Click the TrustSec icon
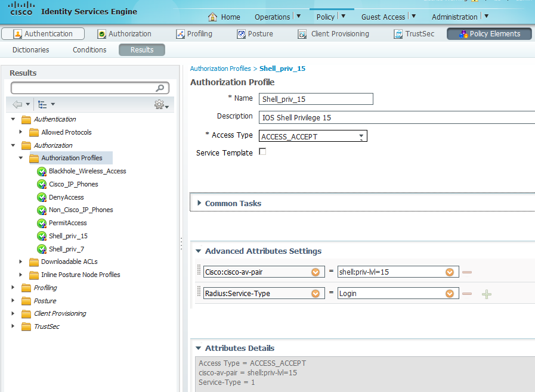 (398, 34)
